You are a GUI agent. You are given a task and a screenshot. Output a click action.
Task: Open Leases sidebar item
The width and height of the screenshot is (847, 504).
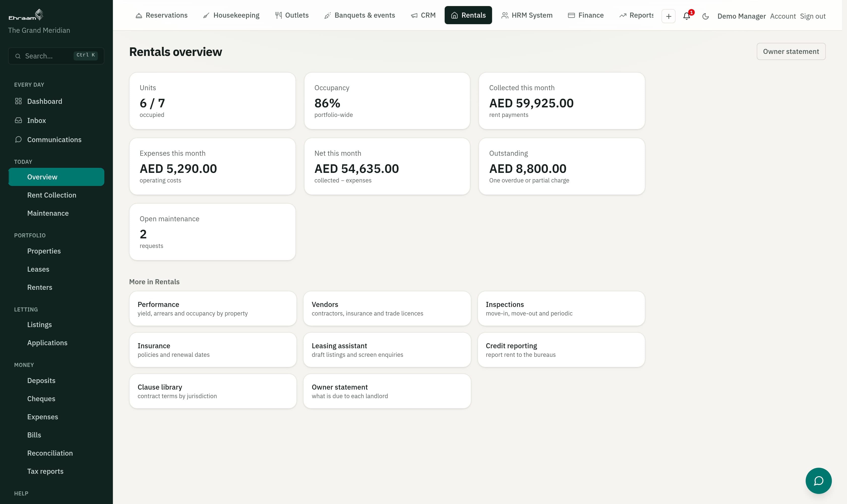[56, 269]
